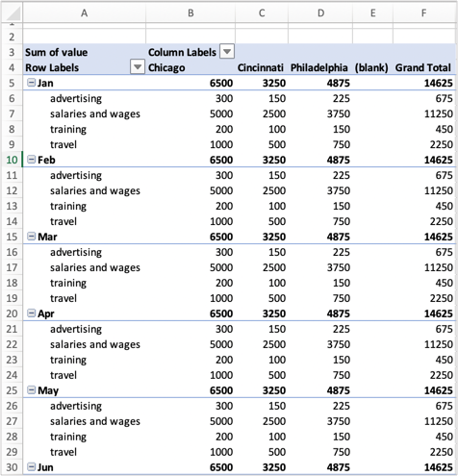The height and width of the screenshot is (476, 458).
Task: Collapse the Jun group
Action: coord(31,467)
